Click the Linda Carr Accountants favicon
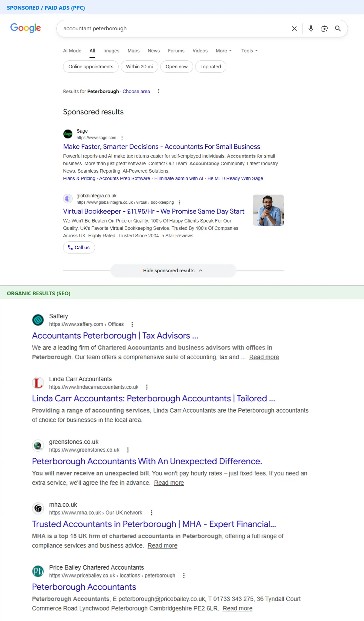Viewport: 364px width, 621px height. 38,382
